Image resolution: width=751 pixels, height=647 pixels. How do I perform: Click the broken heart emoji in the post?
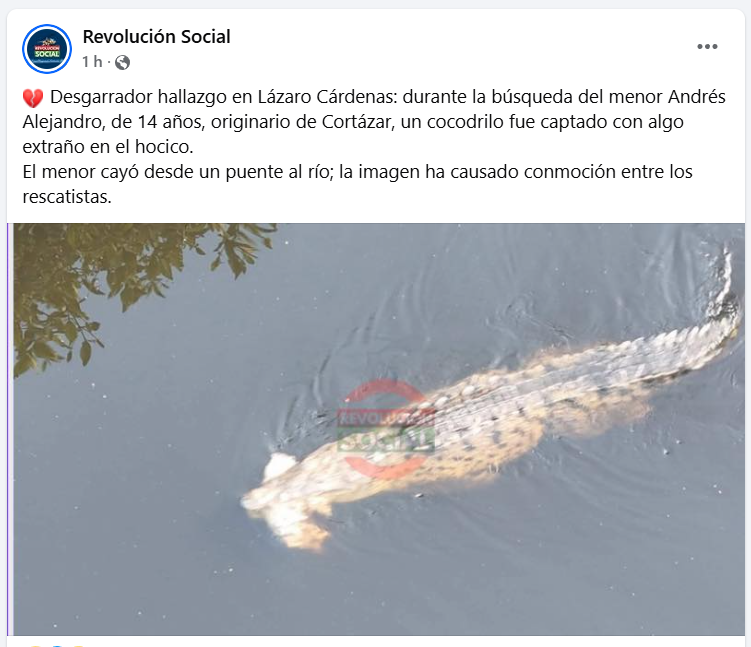click(33, 98)
